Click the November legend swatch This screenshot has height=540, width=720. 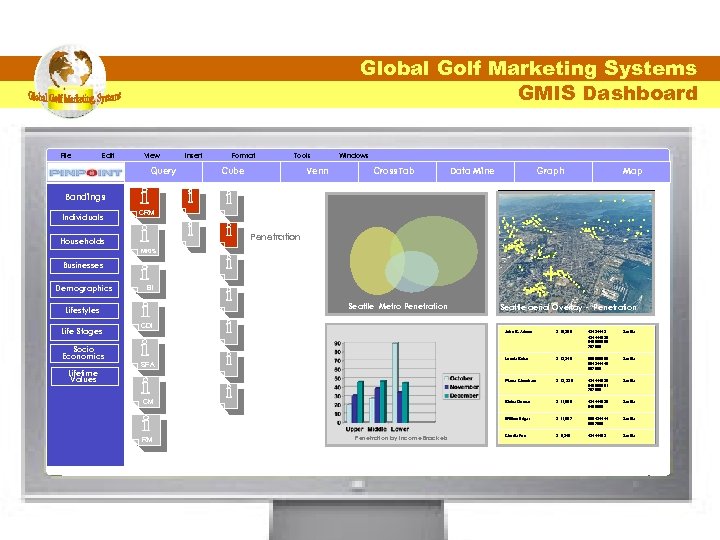click(446, 387)
